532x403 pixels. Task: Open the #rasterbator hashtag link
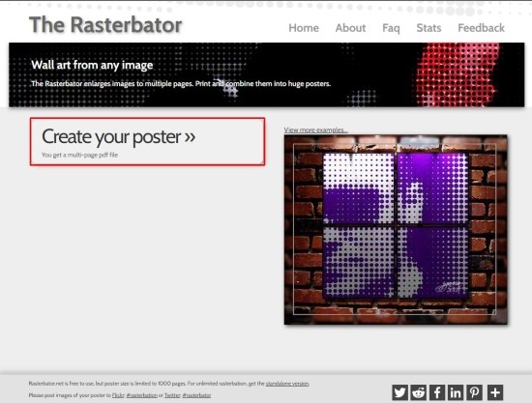point(196,395)
